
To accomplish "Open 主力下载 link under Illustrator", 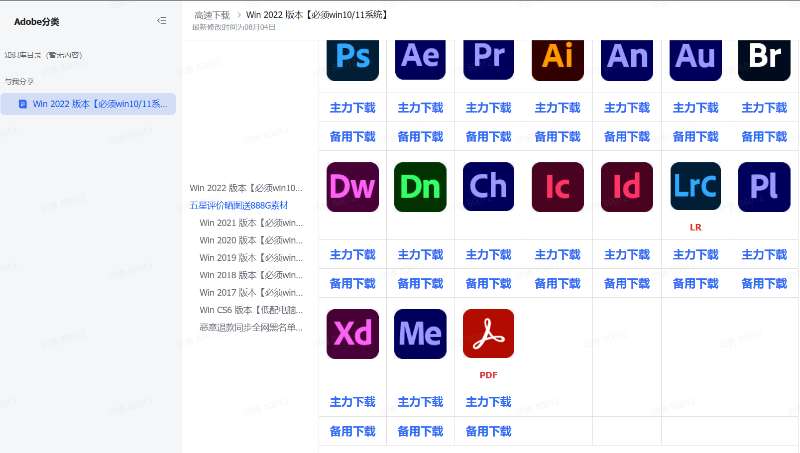I will [x=558, y=108].
